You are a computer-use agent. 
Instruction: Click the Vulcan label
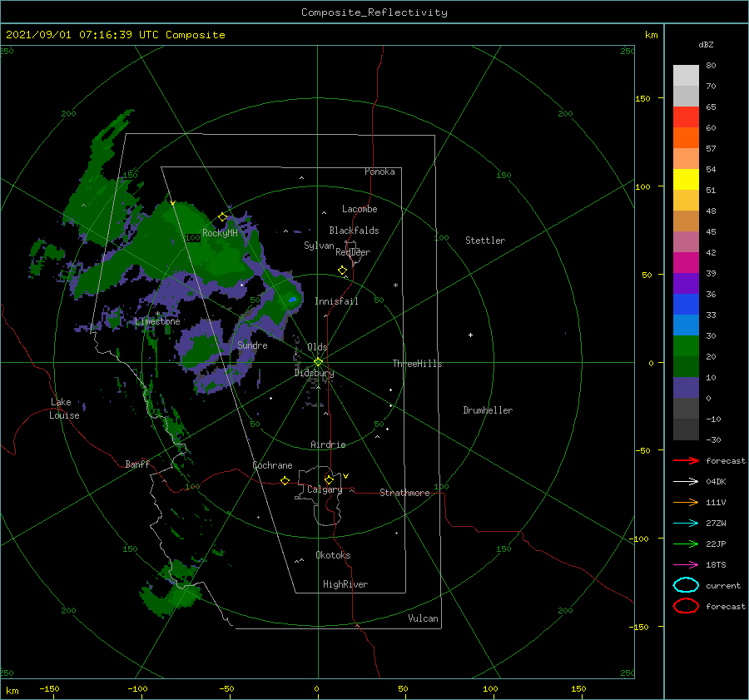(423, 618)
